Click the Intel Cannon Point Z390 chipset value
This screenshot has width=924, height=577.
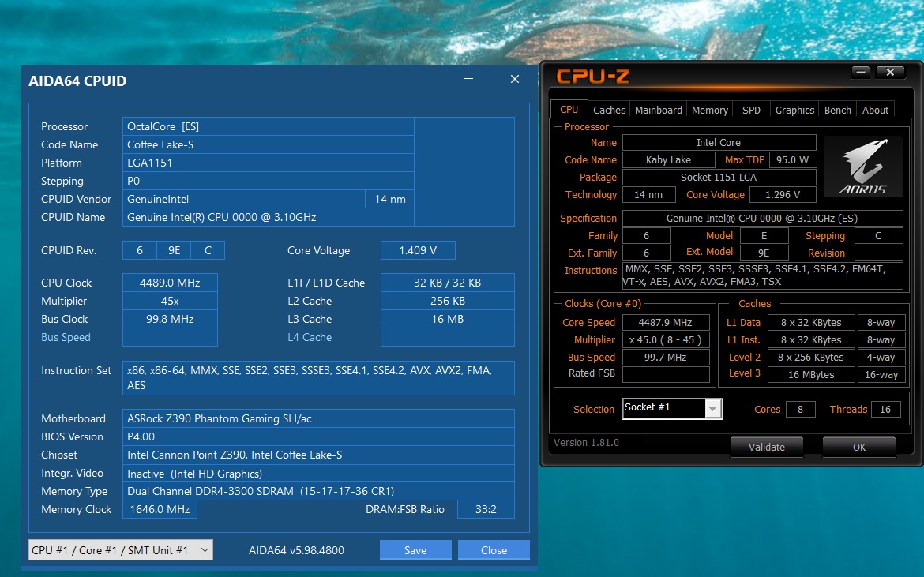click(318, 455)
